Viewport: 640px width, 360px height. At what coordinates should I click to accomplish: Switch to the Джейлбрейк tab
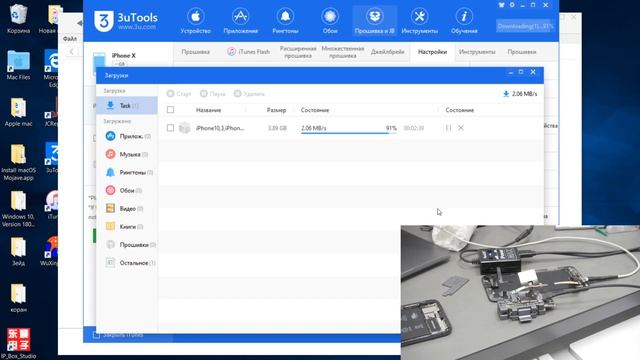pyautogui.click(x=387, y=52)
